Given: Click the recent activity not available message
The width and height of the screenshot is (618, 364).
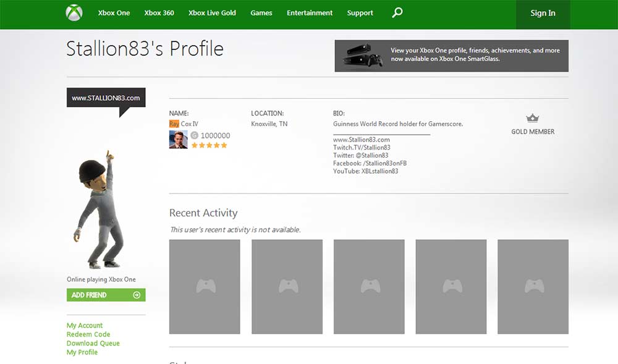Looking at the screenshot, I should tap(235, 230).
